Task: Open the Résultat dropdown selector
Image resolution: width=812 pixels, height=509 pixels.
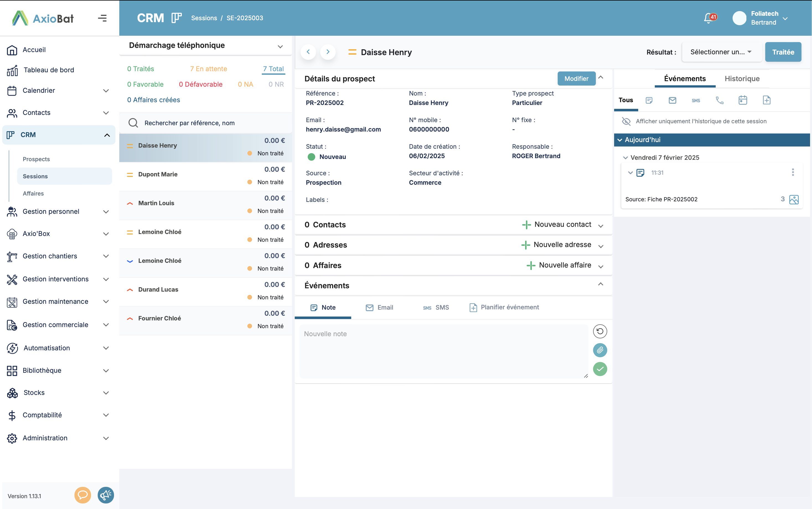Action: pos(721,52)
